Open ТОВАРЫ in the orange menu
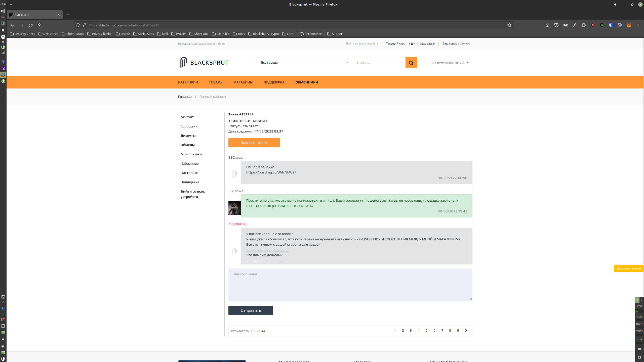This screenshot has width=644, height=362. (x=216, y=82)
